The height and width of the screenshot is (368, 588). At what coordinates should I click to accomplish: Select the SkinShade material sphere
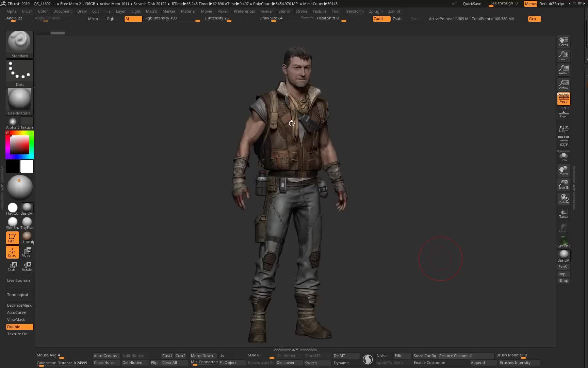[13, 223]
